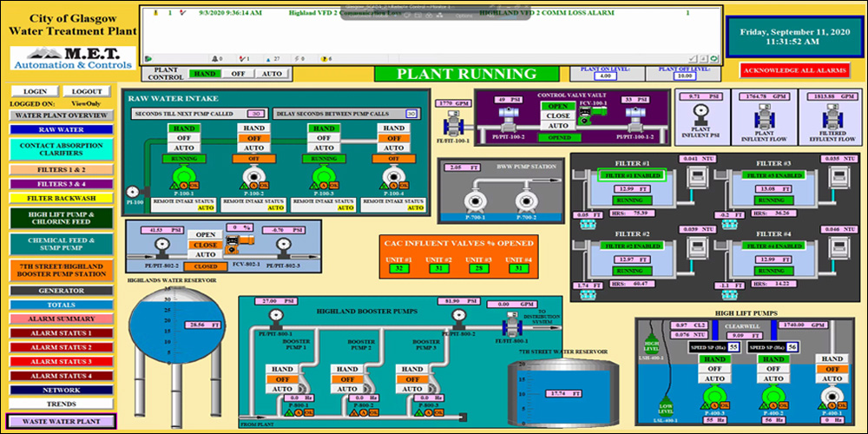Screen dimensions: 868x434
Task: Set Plant Control to AUTO
Action: [x=271, y=75]
